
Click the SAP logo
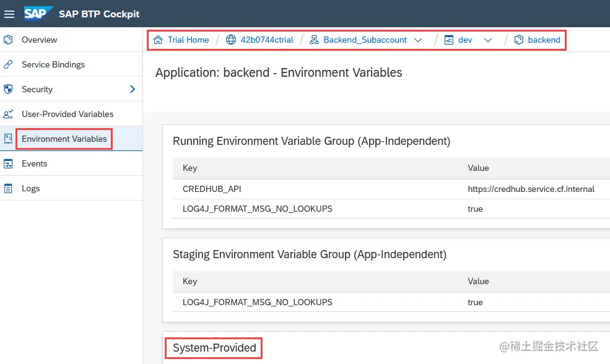[x=38, y=14]
